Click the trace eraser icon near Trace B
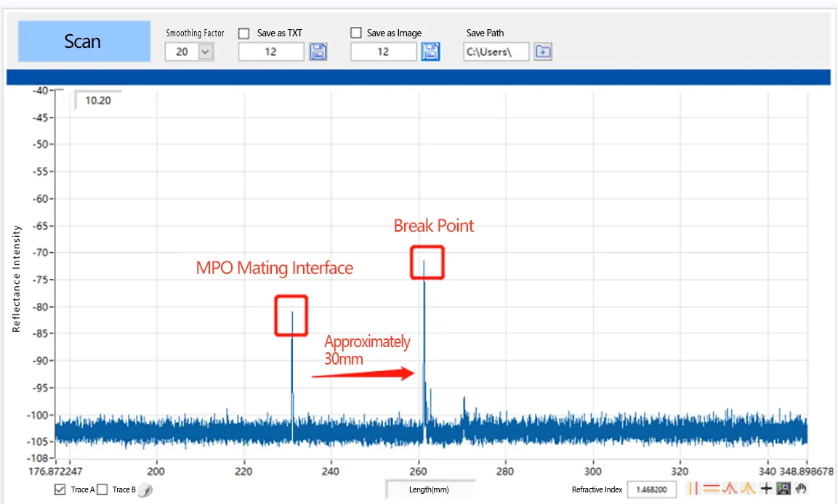The height and width of the screenshot is (504, 838). coord(146,490)
